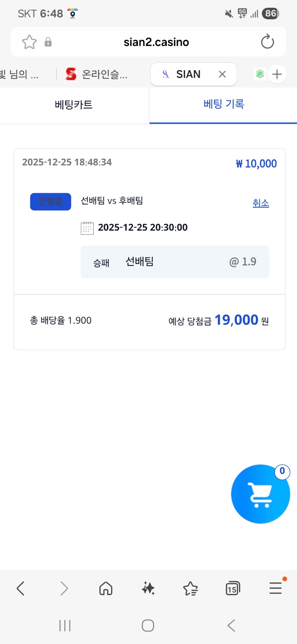The height and width of the screenshot is (644, 297).
Task: Go to browser home page
Action: (x=106, y=588)
